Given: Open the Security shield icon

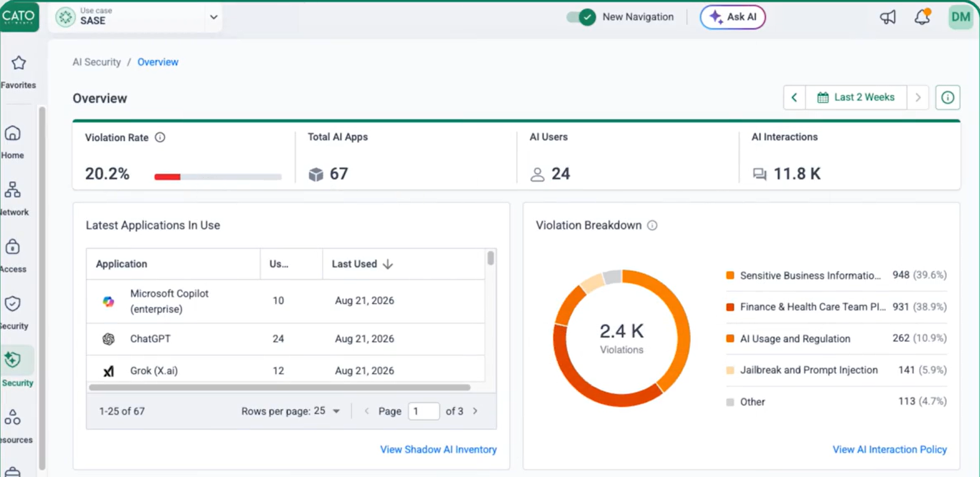Looking at the screenshot, I should pyautogui.click(x=13, y=304).
